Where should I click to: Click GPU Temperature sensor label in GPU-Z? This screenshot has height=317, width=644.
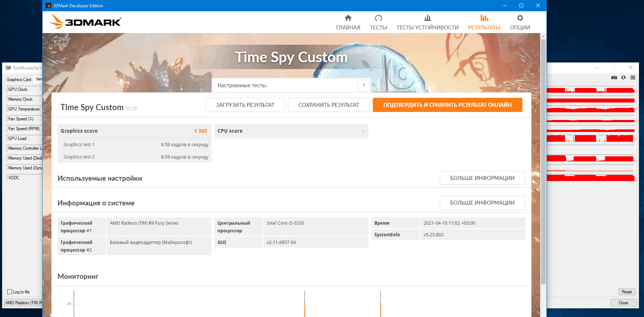(x=24, y=109)
